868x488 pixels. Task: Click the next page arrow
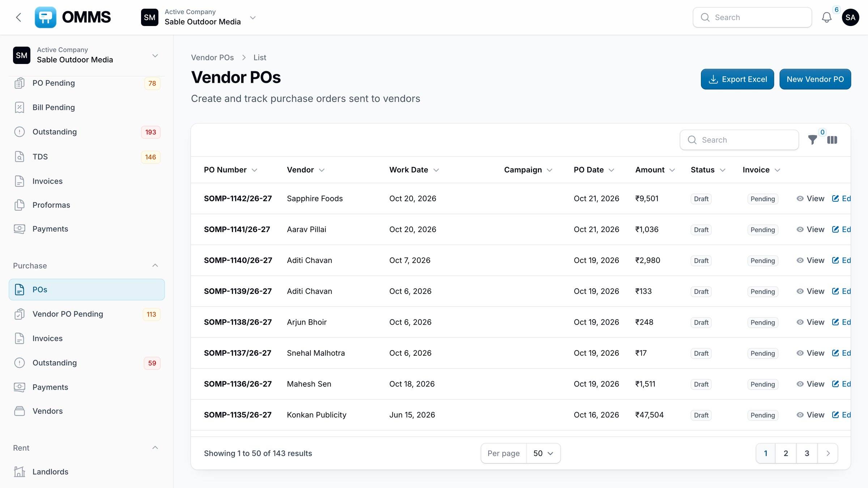click(828, 453)
